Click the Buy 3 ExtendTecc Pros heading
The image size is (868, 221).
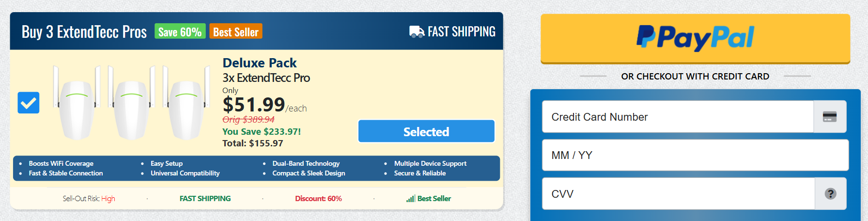[x=84, y=32]
